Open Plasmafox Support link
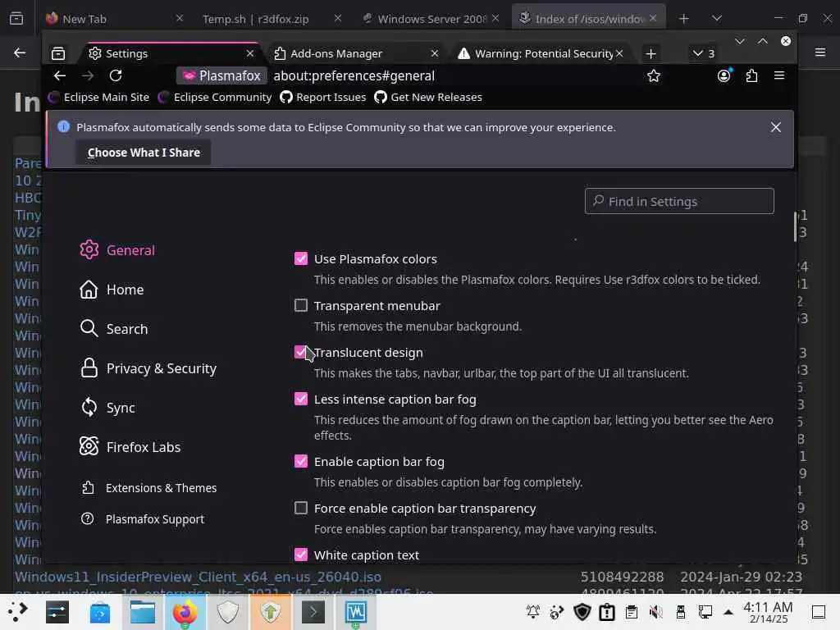The width and height of the screenshot is (840, 630). 143,519
